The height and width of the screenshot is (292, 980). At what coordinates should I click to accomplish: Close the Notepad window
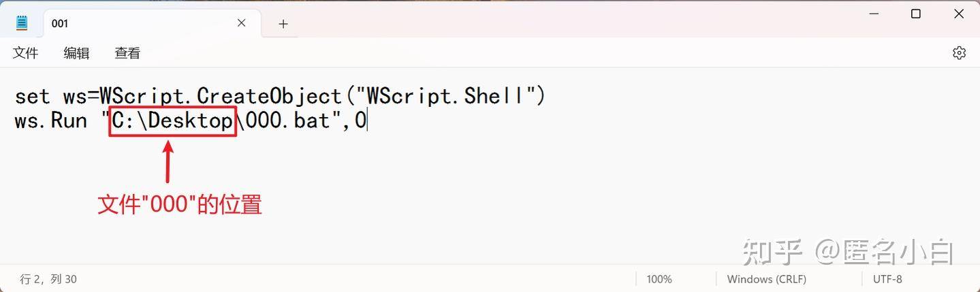coord(959,14)
